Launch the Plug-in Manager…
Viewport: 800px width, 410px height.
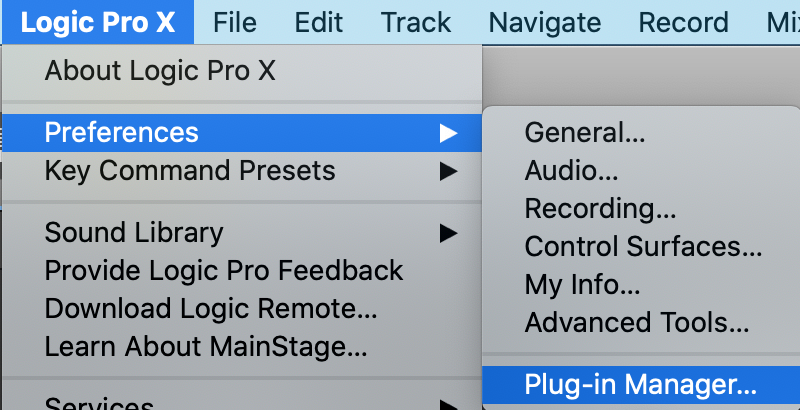click(641, 384)
